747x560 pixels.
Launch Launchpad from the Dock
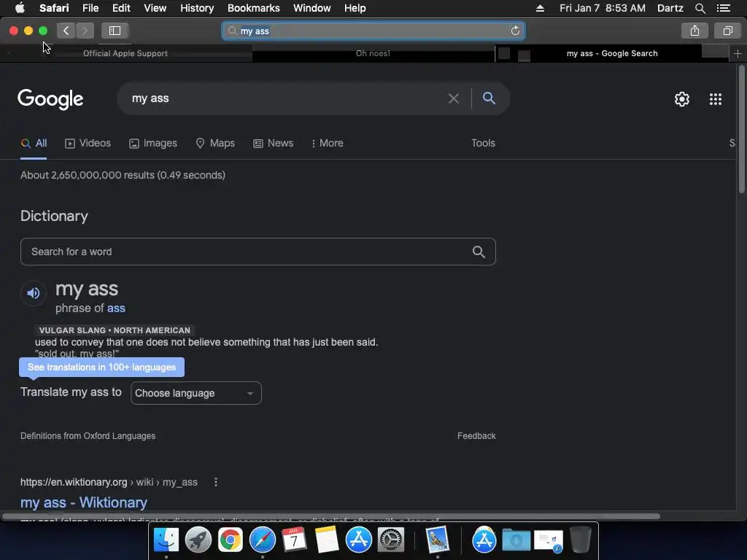point(198,540)
